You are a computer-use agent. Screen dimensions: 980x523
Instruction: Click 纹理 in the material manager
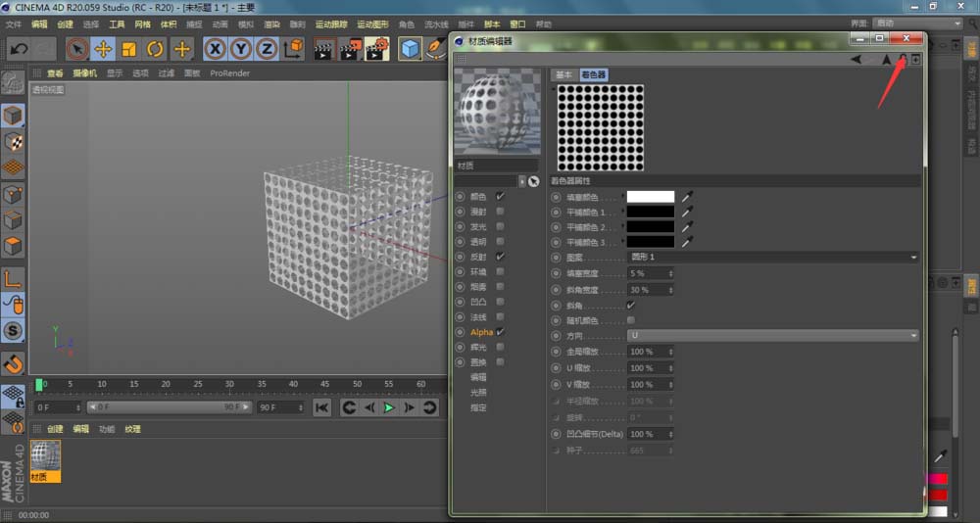(x=132, y=429)
